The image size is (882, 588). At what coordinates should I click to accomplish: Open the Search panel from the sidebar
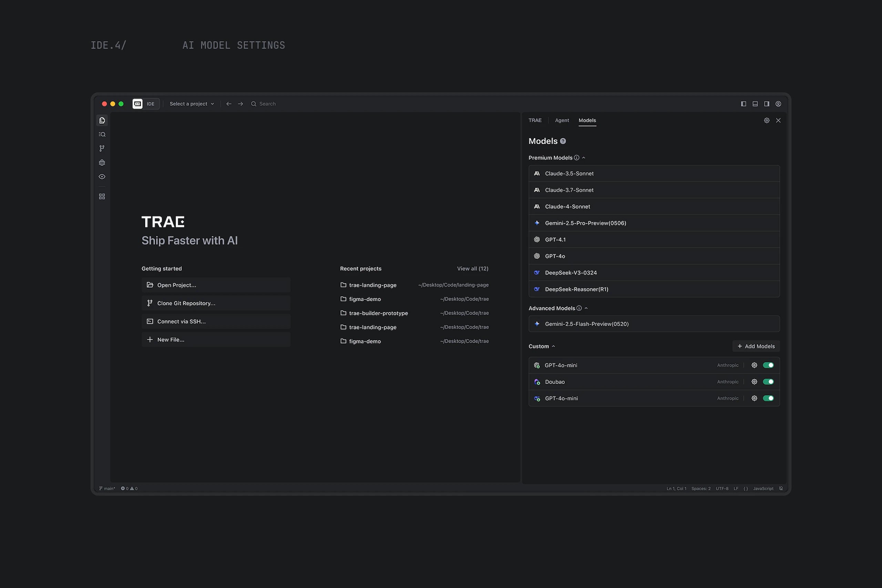[x=102, y=134]
